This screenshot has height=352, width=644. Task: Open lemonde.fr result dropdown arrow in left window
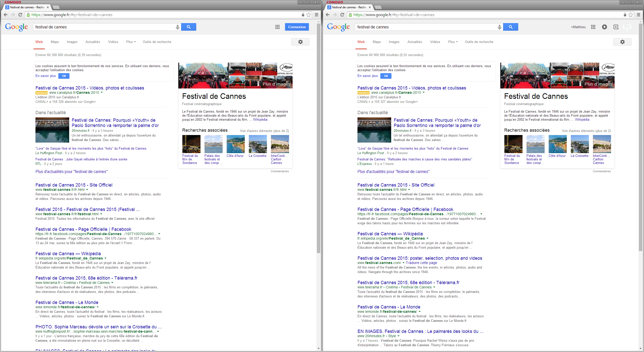point(98,307)
